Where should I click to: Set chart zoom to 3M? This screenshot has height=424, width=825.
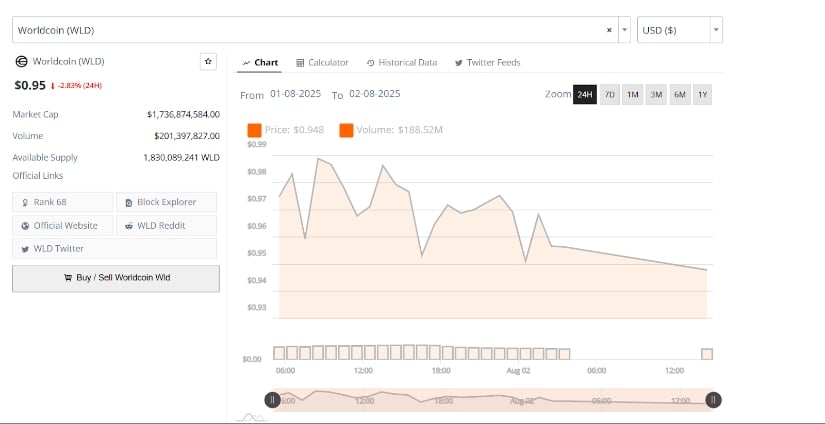point(656,95)
